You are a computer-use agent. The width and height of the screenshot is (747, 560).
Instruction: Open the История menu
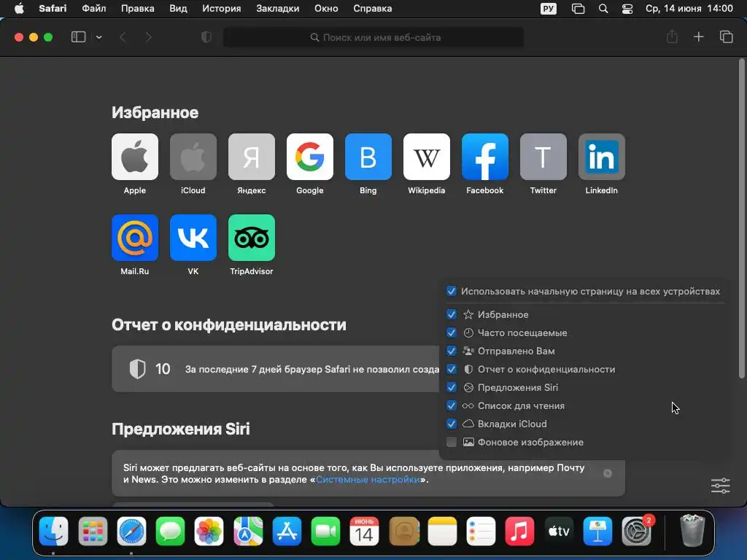222,9
